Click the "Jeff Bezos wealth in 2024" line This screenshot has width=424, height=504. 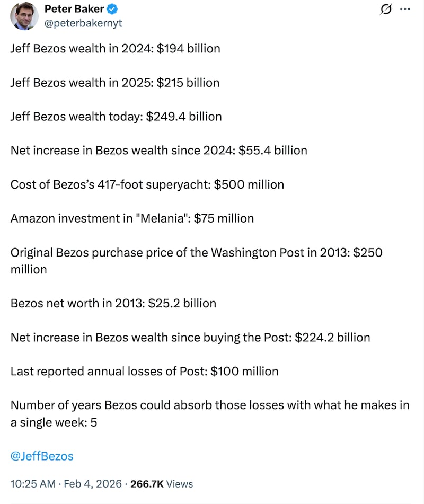(115, 49)
